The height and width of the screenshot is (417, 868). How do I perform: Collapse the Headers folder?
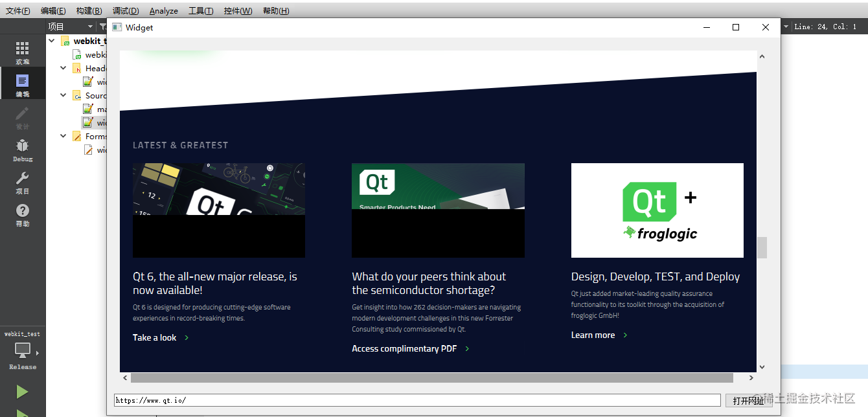coord(63,68)
